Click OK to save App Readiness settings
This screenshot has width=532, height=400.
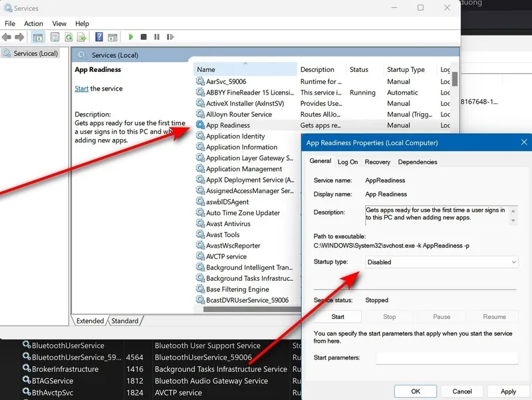[x=415, y=391]
